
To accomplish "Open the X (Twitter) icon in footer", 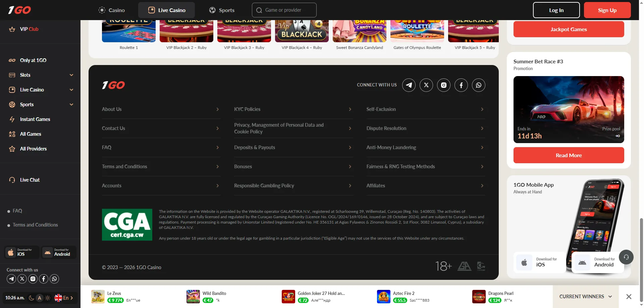I will coord(426,85).
